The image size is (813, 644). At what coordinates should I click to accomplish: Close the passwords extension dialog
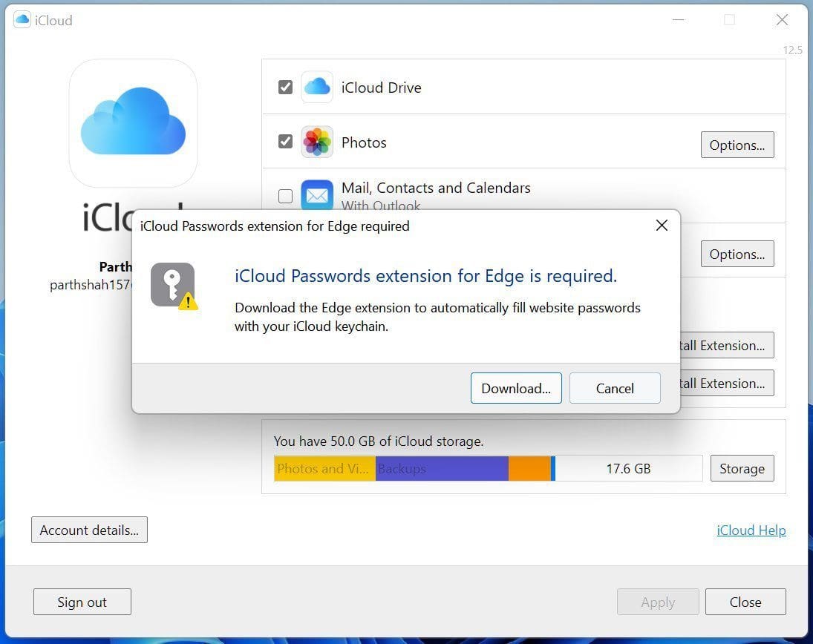coord(661,226)
